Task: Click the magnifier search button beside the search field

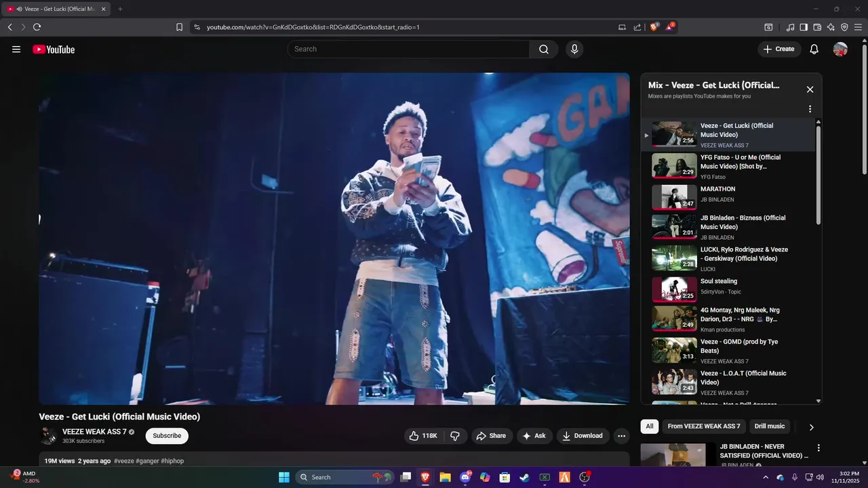Action: pos(544,49)
